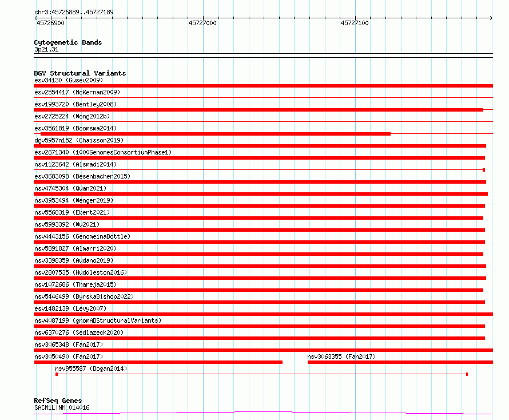Click nsv2807535 (Huddleston2016) label
The width and height of the screenshot is (509, 420).
pos(81,272)
